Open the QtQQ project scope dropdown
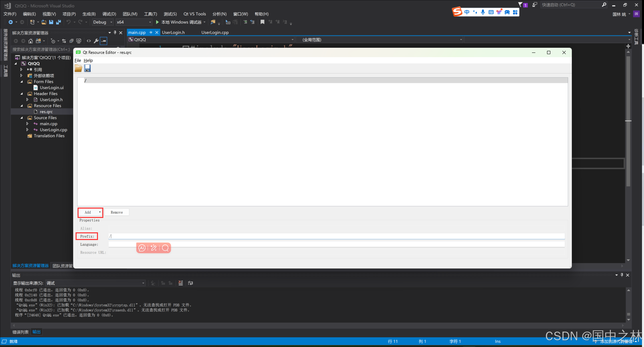Viewport: 644px width, 347px height. [x=211, y=39]
